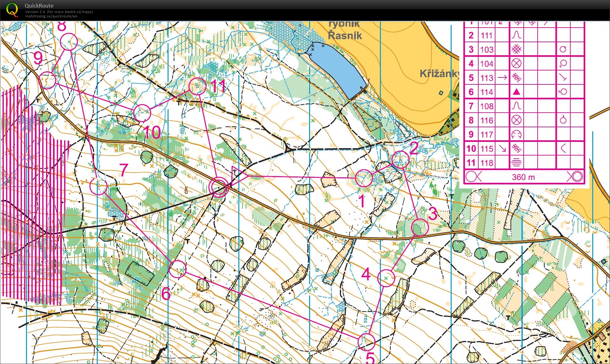Click control code 117 in description table
The image size is (610, 364).
(x=487, y=135)
